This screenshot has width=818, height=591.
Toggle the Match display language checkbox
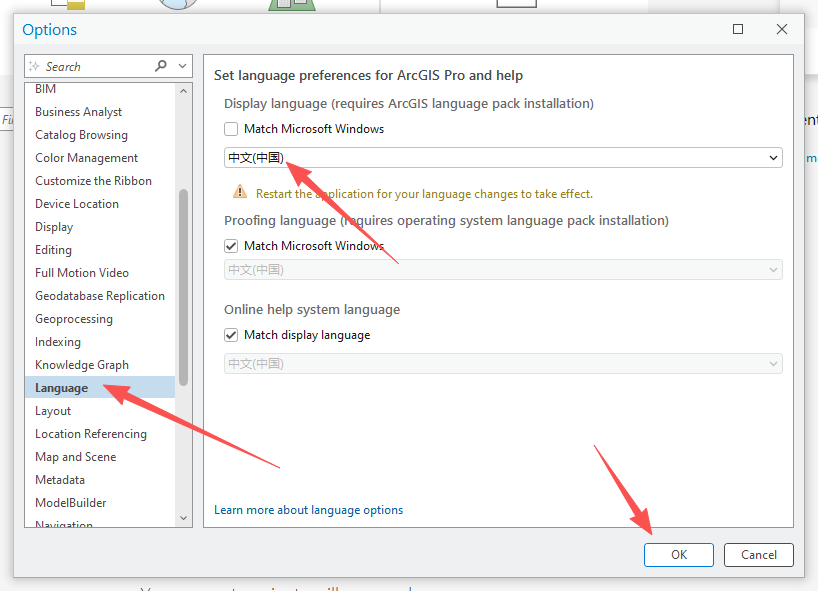[x=231, y=335]
